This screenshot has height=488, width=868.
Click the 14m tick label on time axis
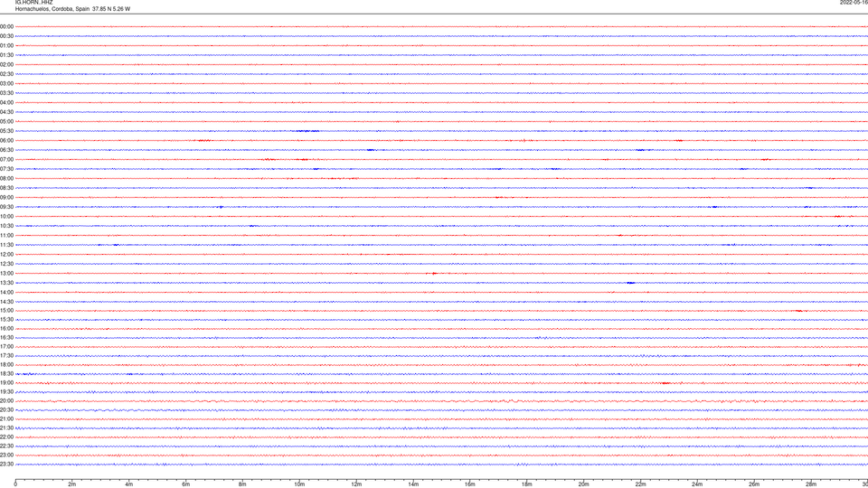point(413,484)
